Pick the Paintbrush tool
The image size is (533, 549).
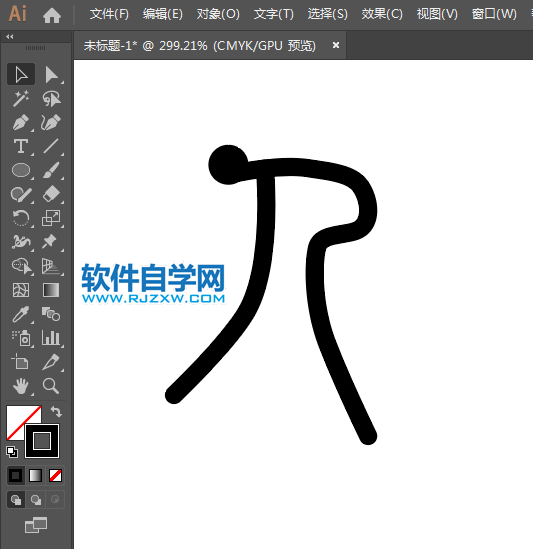[51, 170]
